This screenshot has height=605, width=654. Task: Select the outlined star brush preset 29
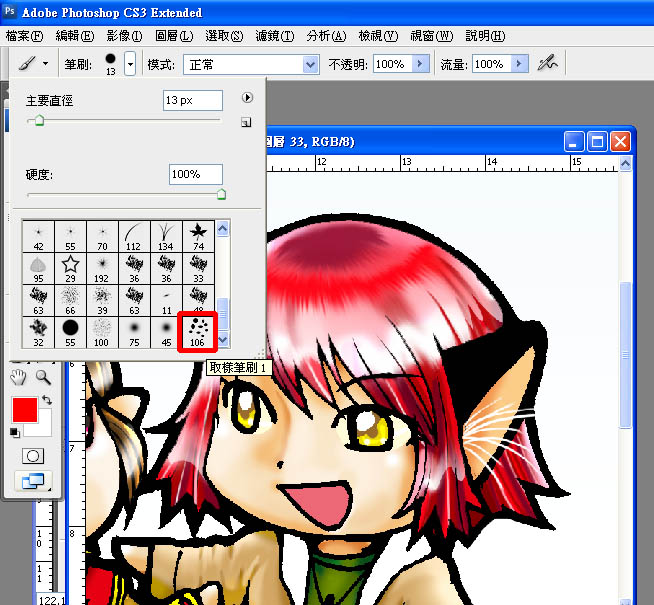click(x=70, y=269)
